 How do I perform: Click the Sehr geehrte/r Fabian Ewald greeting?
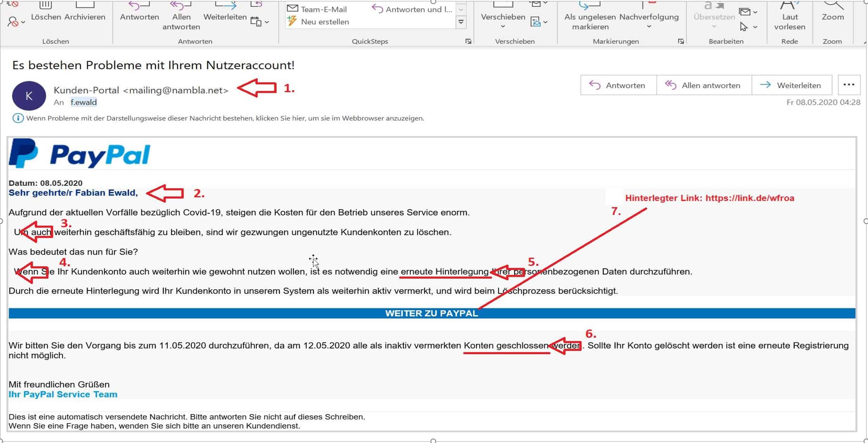pos(73,193)
